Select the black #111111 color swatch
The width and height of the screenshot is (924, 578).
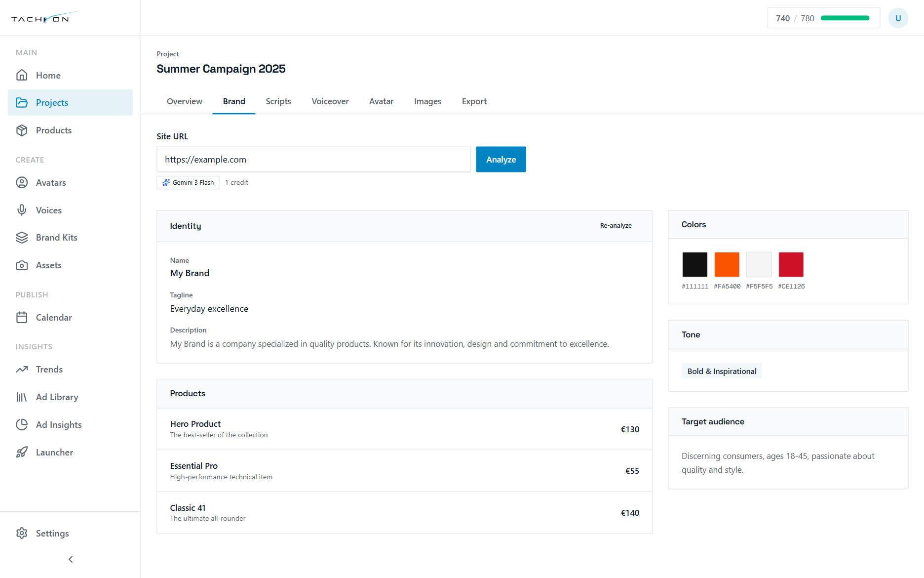coord(694,264)
